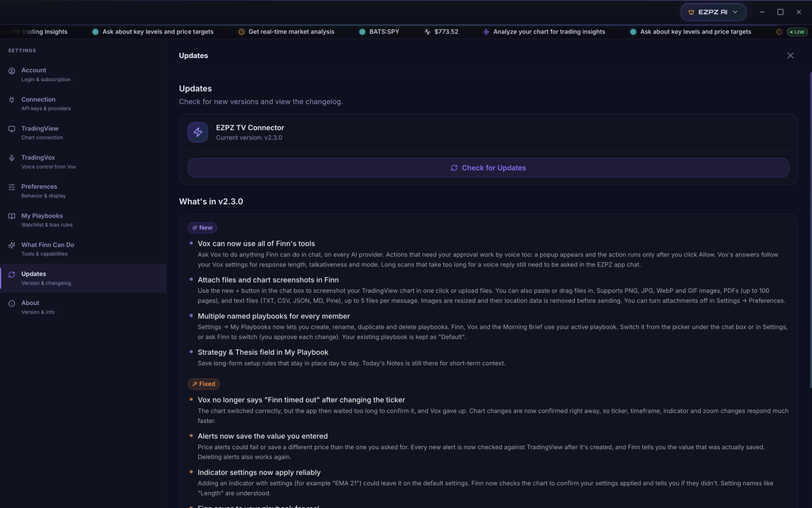Maximize the application window
812x508 pixels.
point(780,12)
